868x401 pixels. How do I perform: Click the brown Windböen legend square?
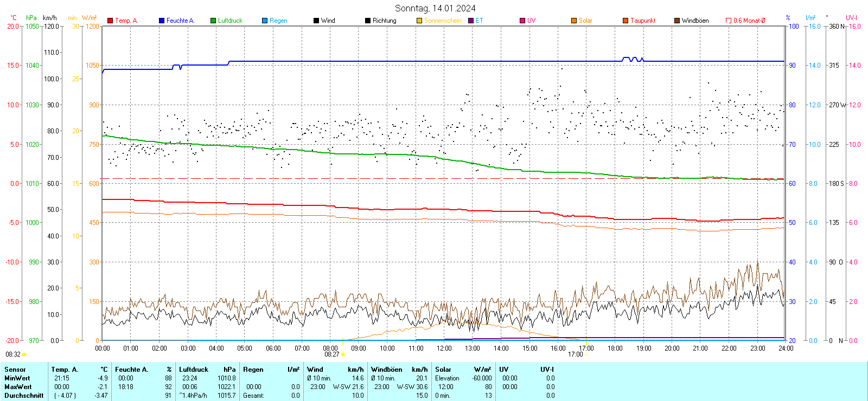point(677,21)
